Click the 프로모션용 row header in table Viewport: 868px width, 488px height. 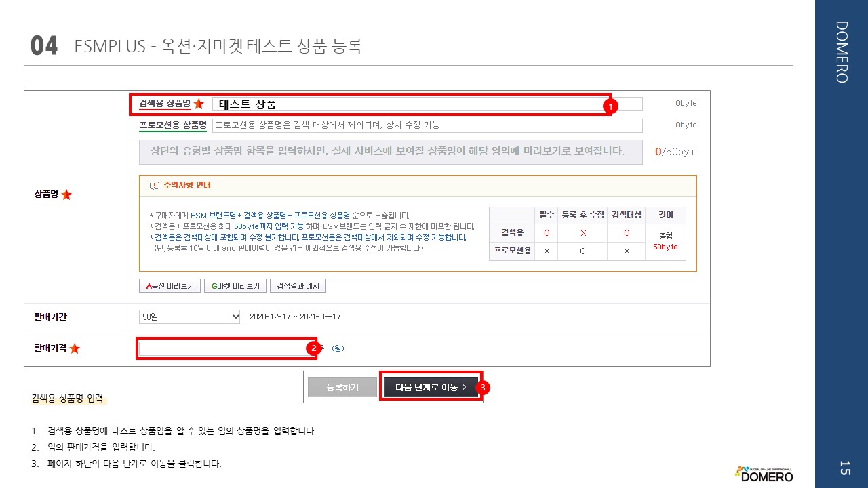(x=512, y=251)
